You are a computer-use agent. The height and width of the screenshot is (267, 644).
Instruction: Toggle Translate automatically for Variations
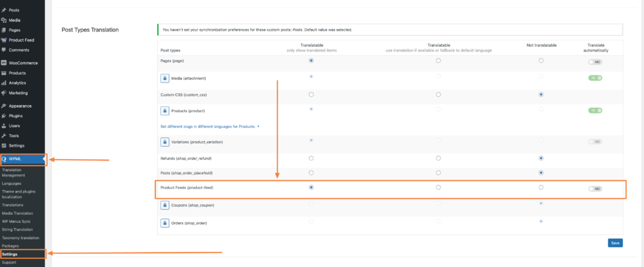595,142
